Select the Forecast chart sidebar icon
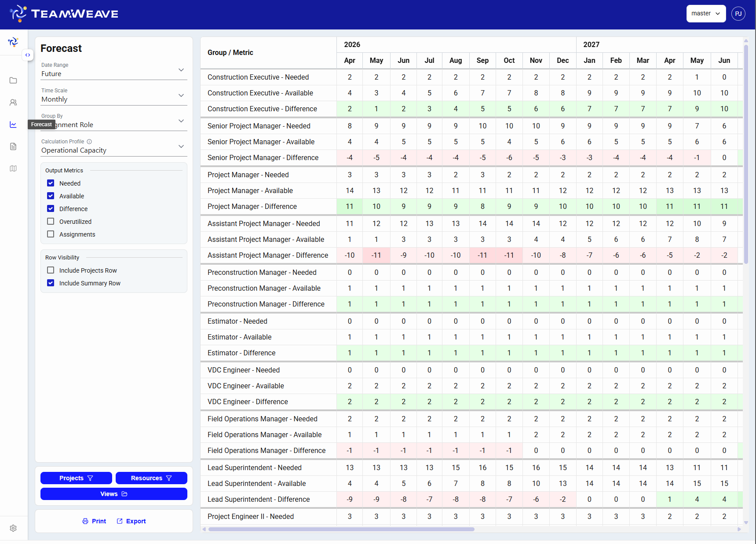756x544 pixels. tap(13, 124)
